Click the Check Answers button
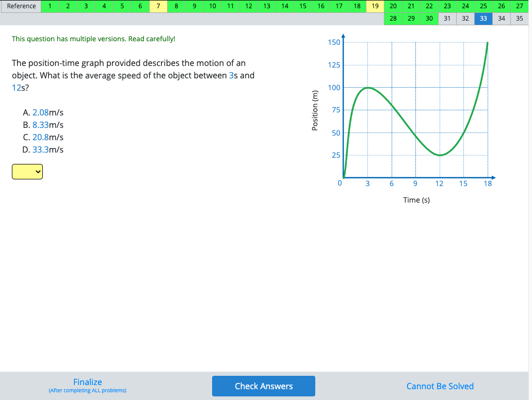This screenshot has height=400, width=532. (264, 386)
